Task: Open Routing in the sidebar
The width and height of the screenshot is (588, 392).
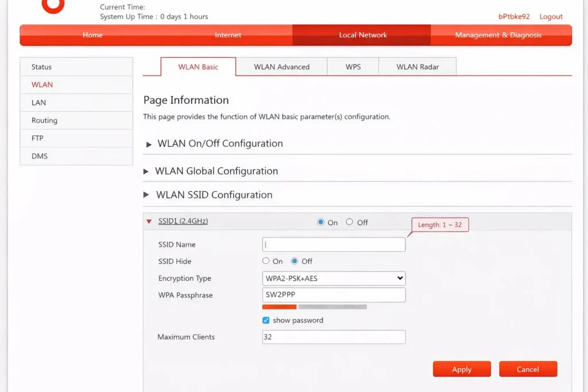Action: pyautogui.click(x=45, y=121)
